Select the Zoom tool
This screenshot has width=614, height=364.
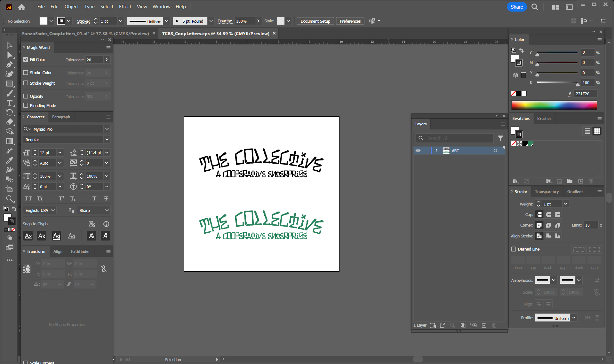click(10, 199)
